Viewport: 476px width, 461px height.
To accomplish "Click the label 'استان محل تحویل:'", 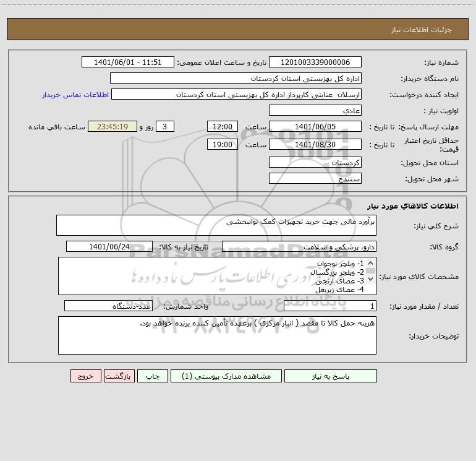I will click(x=430, y=163).
